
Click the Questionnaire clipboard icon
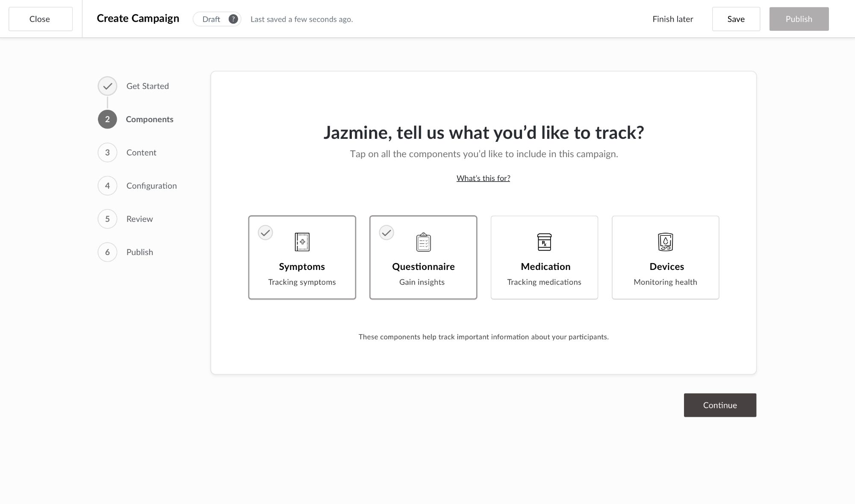(423, 242)
